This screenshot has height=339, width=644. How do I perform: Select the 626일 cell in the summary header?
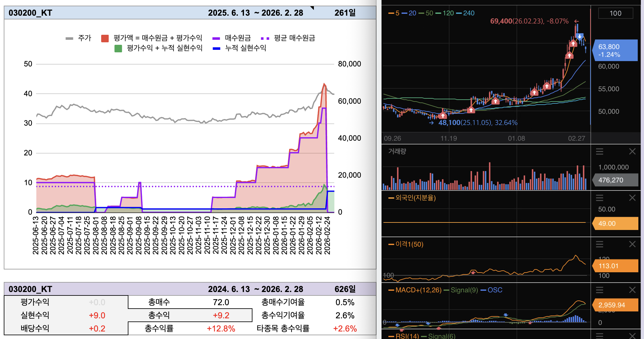[345, 289]
